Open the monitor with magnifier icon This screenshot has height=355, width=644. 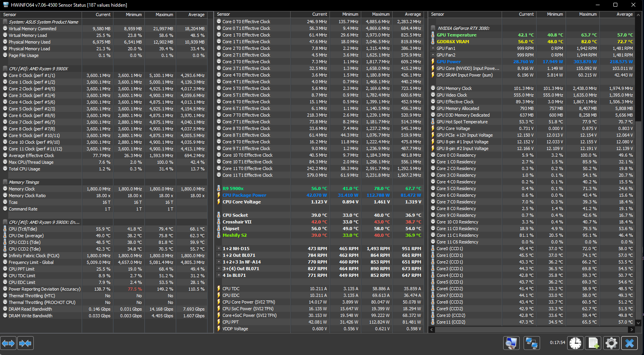[511, 343]
